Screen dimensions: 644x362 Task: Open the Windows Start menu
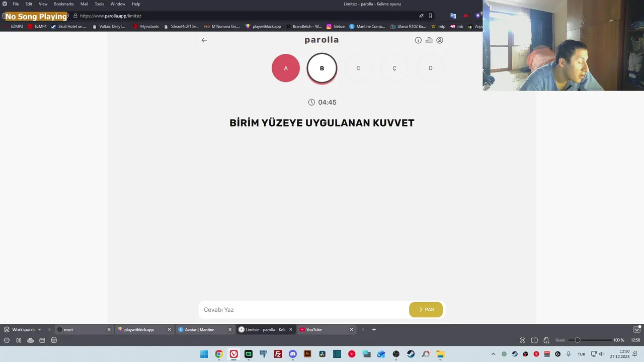[204, 354]
